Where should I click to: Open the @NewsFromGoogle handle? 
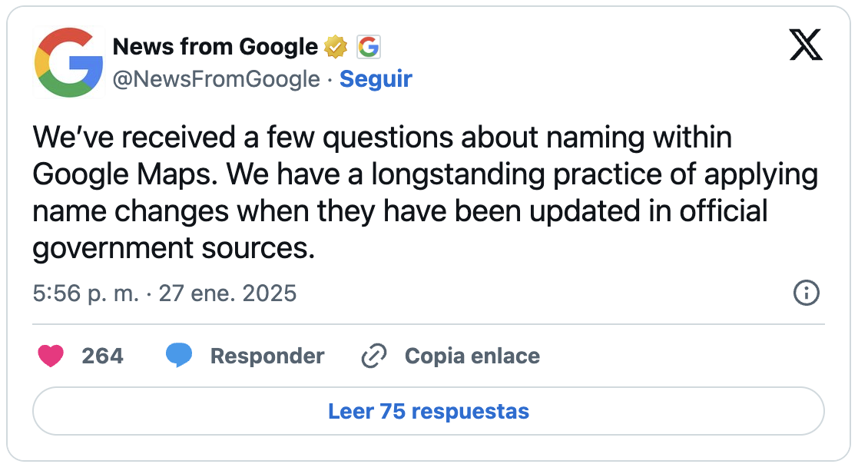[217, 79]
